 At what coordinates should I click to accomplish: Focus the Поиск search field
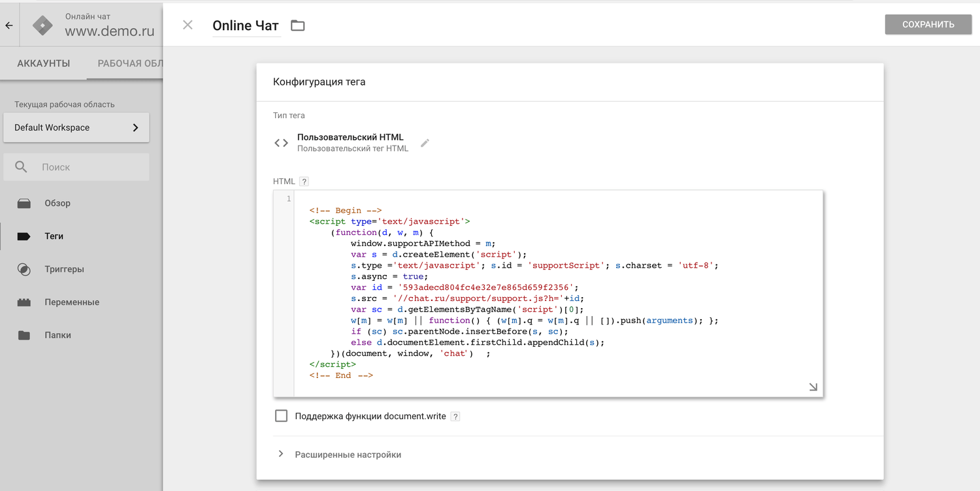pos(76,167)
